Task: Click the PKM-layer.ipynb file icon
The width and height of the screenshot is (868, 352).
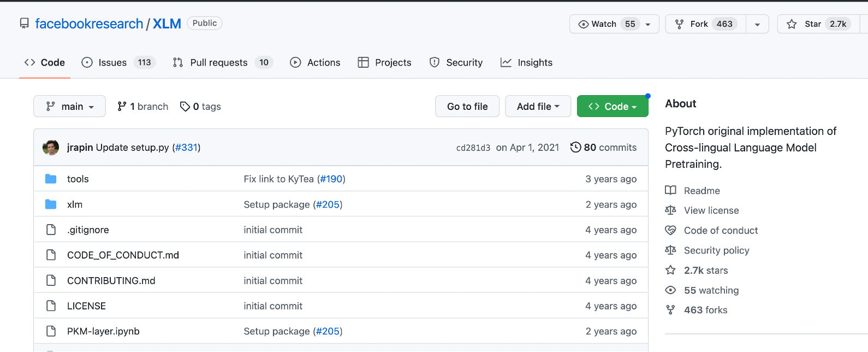Action: [51, 331]
